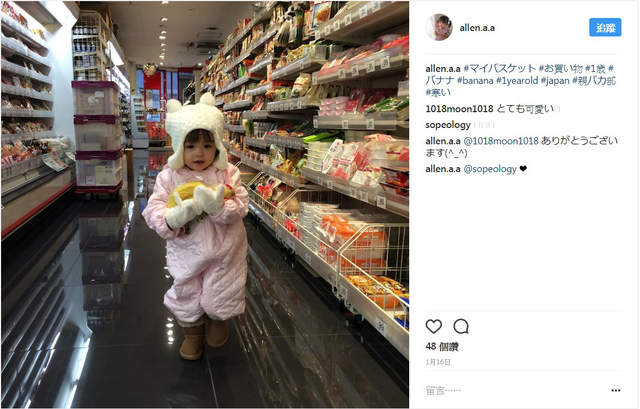
Task: Open the three-dots more options menu
Action: [616, 391]
